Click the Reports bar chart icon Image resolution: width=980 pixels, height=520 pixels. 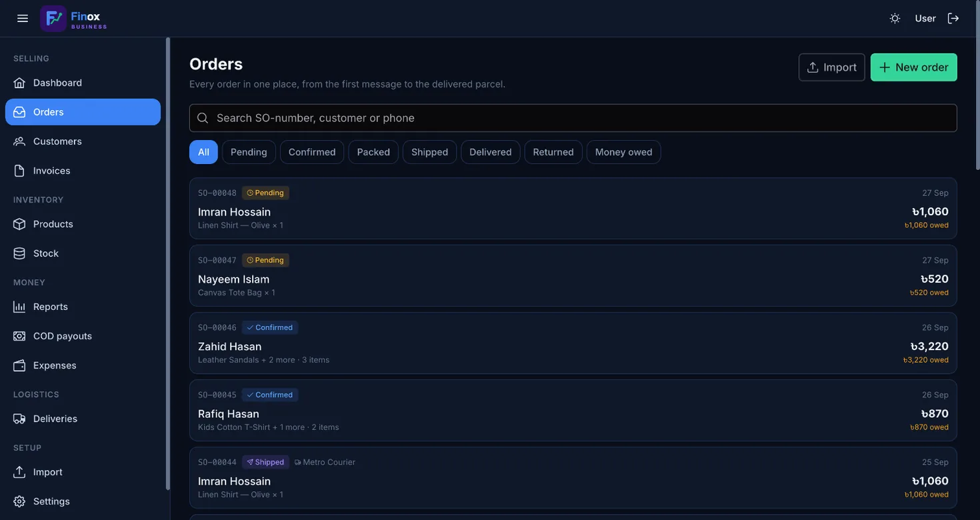coord(19,307)
